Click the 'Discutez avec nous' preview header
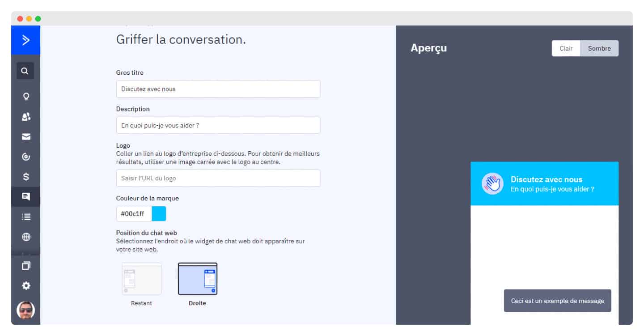Image resolution: width=644 pixels, height=336 pixels. point(547,179)
